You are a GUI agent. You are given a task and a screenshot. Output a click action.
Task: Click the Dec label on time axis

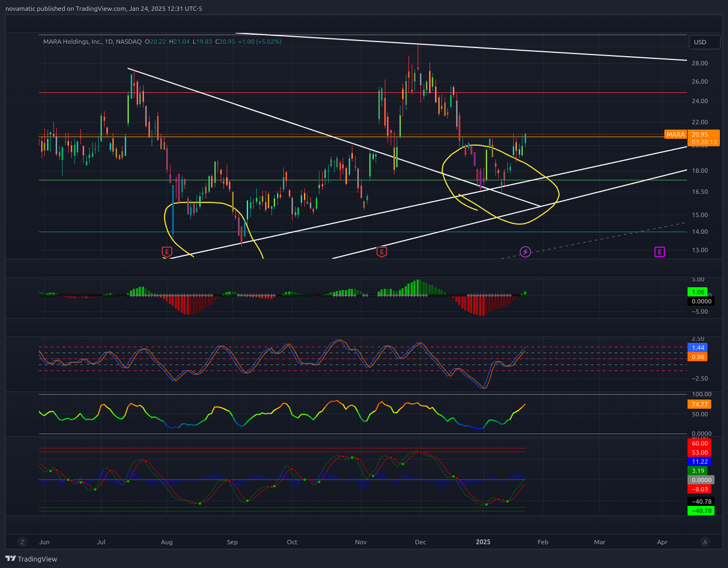coord(420,542)
